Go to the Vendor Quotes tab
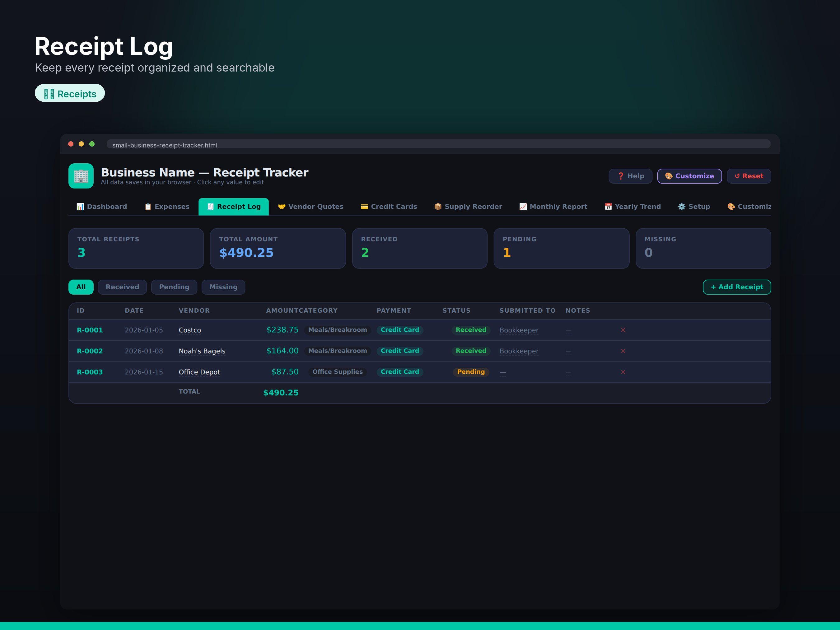 [x=310, y=207]
